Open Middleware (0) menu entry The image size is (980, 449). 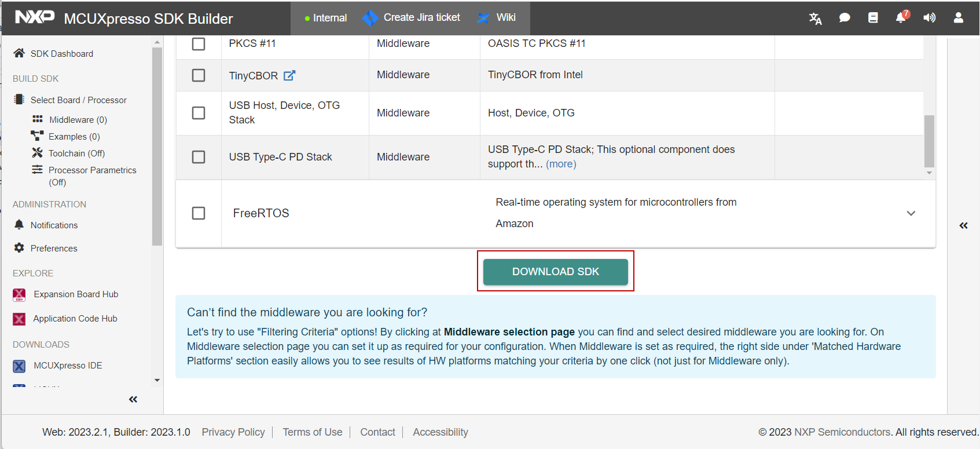pyautogui.click(x=78, y=120)
